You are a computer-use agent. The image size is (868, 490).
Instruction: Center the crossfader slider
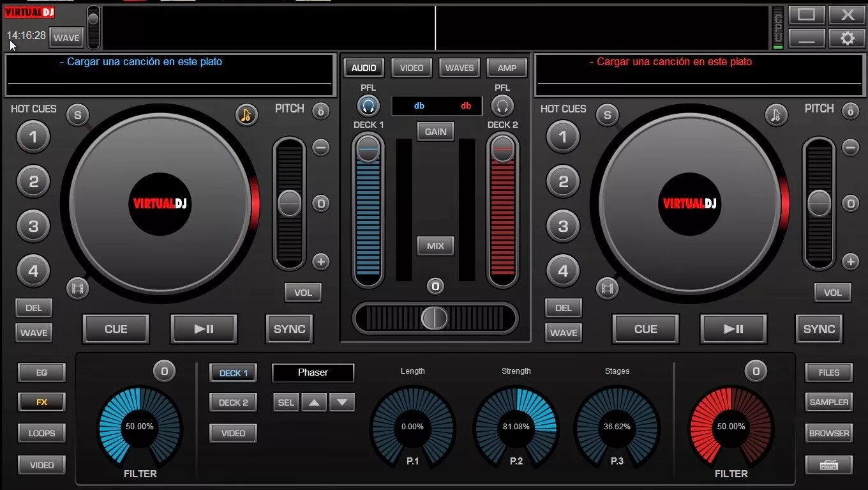pos(435,318)
